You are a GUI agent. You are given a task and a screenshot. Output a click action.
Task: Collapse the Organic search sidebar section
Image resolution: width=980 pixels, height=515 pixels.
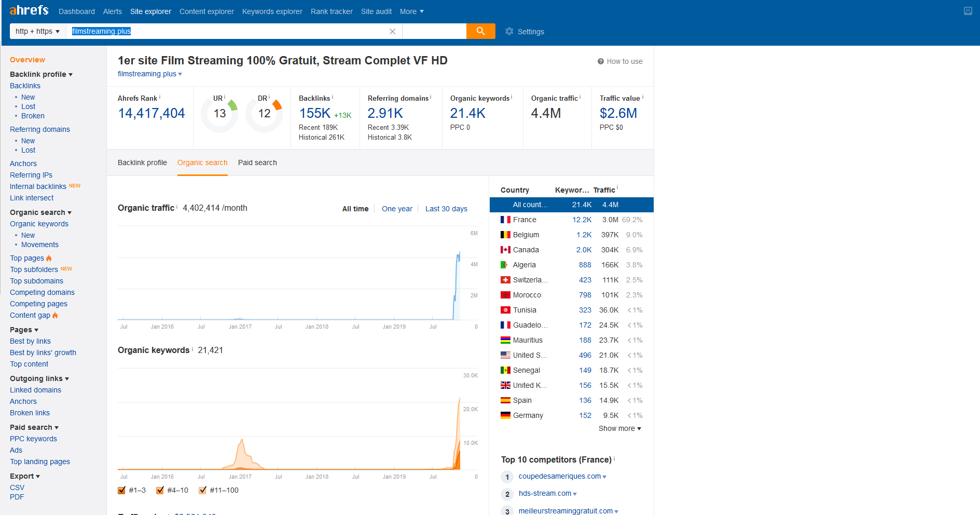click(40, 212)
